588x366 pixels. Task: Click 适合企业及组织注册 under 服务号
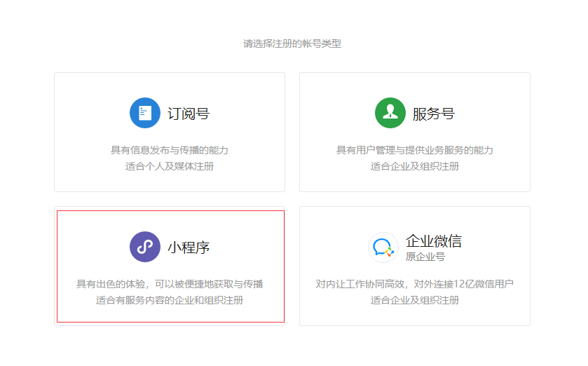click(x=415, y=166)
